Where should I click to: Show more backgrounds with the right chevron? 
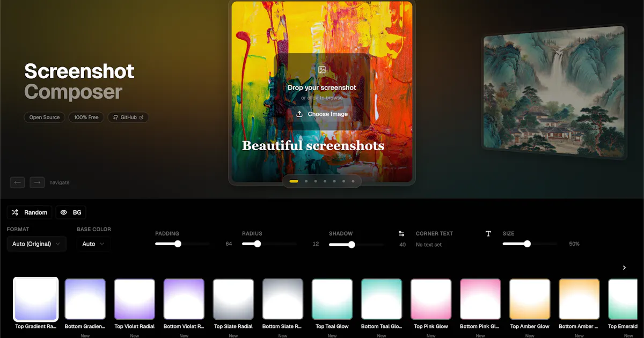[624, 267]
